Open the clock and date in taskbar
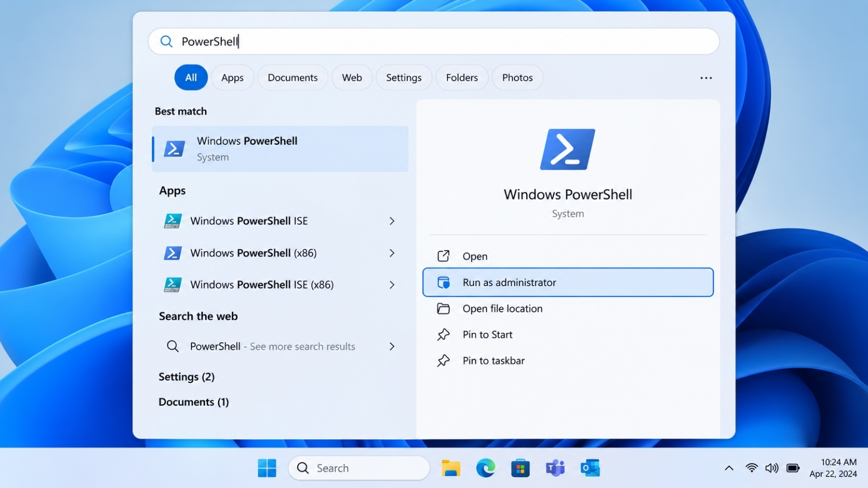This screenshot has height=488, width=868. 833,468
